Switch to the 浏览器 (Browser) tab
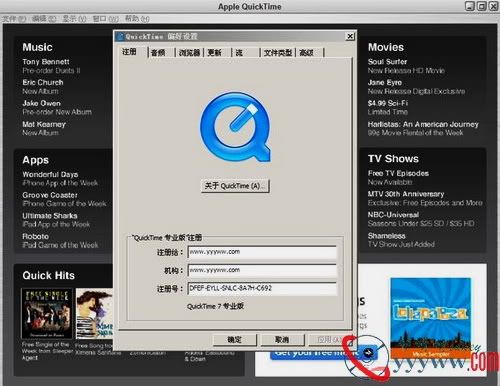This screenshot has width=500, height=386. [x=189, y=53]
